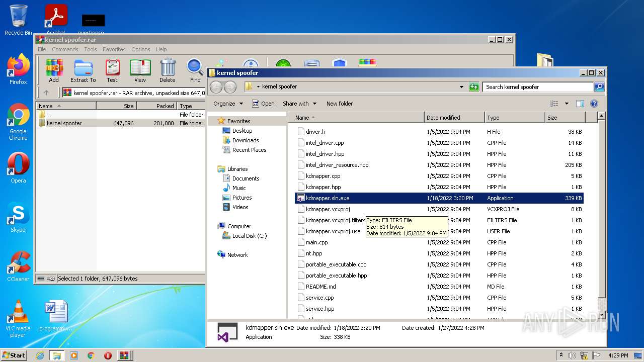644x362 pixels.
Task: Select the CCleaner desktop shortcut
Action: [x=18, y=266]
